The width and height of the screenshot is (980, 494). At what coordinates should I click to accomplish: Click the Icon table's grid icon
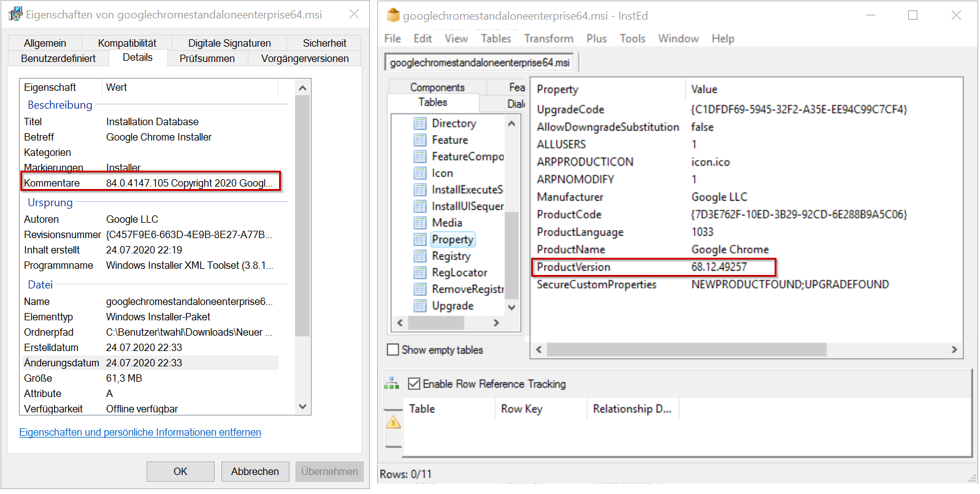pos(420,173)
